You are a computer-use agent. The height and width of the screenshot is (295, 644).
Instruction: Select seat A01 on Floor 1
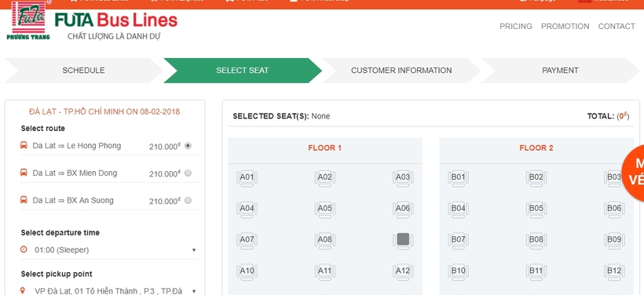(247, 178)
